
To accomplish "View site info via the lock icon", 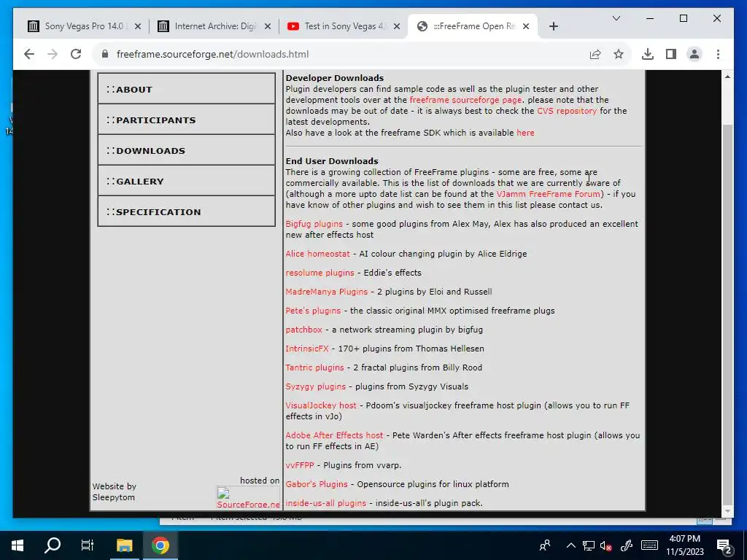I will (105, 54).
